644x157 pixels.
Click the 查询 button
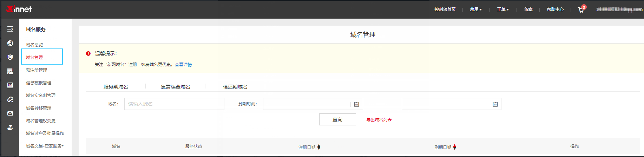[337, 119]
